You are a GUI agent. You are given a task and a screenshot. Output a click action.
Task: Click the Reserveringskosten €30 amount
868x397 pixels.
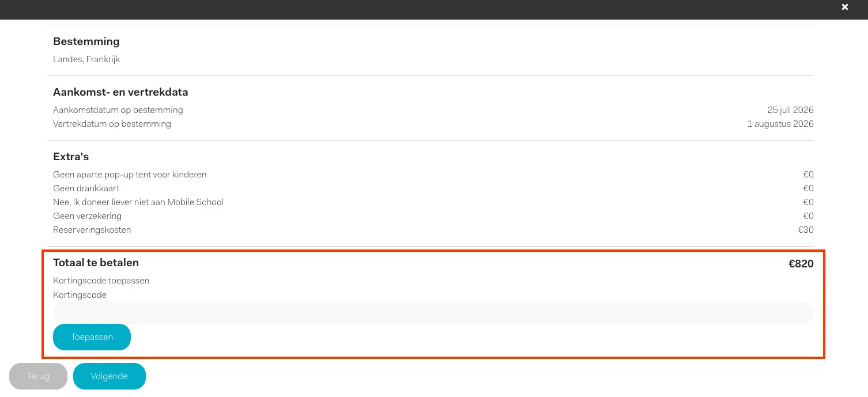tap(805, 230)
